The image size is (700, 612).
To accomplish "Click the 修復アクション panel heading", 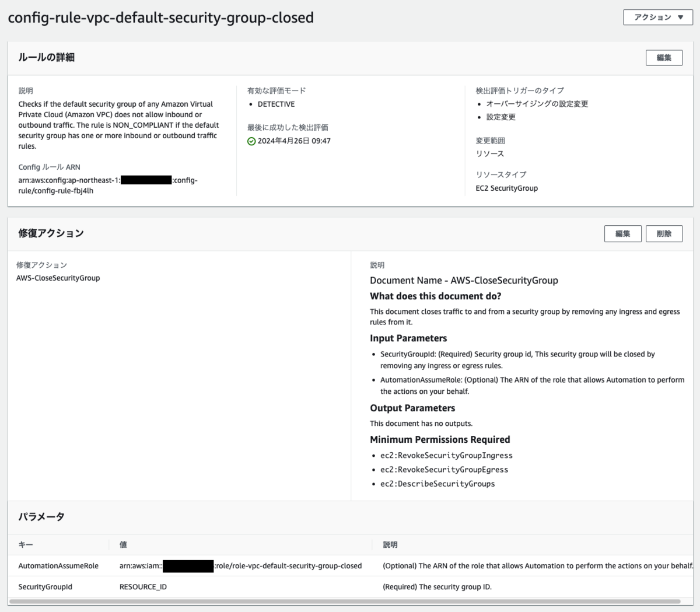I will [x=51, y=233].
